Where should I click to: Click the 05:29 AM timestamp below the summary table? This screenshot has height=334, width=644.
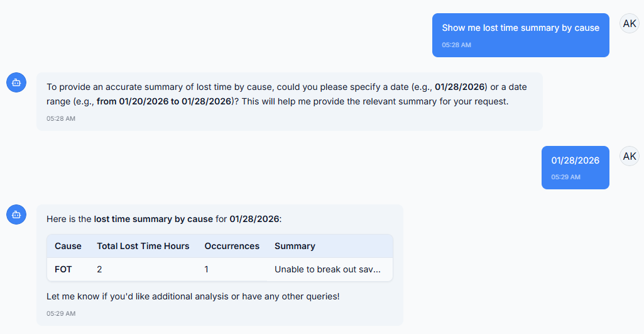61,313
